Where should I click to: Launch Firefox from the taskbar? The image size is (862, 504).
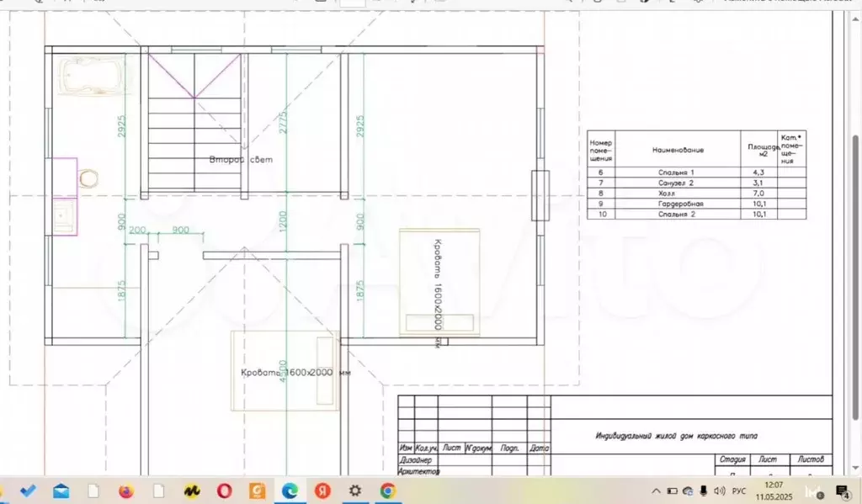[x=126, y=491]
